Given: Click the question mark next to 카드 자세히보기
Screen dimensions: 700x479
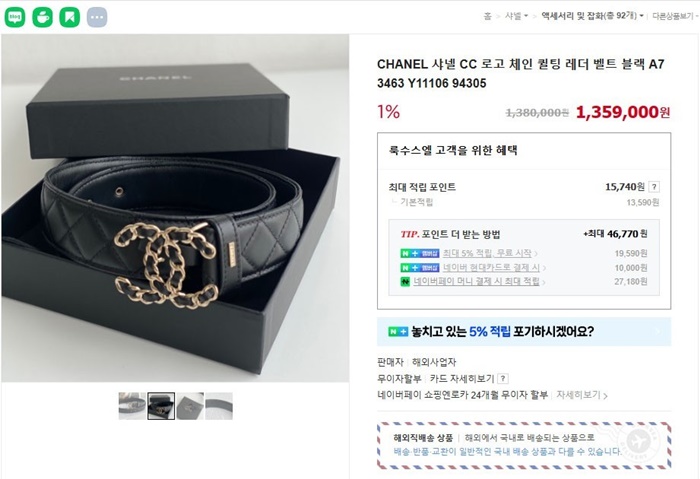Looking at the screenshot, I should click(503, 379).
